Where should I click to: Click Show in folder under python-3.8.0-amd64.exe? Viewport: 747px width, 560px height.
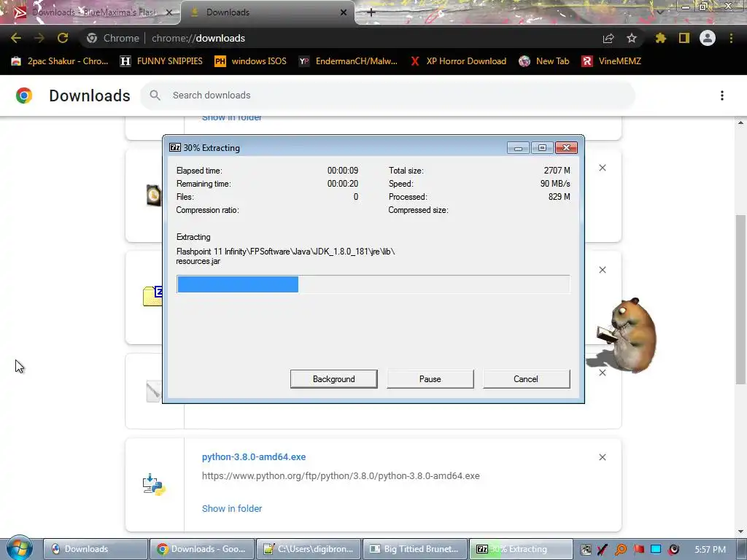pyautogui.click(x=232, y=508)
